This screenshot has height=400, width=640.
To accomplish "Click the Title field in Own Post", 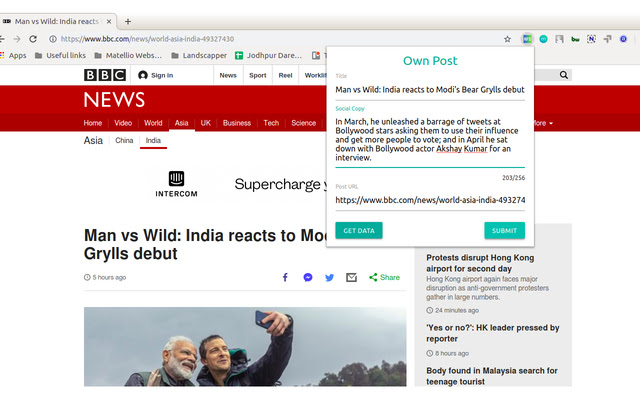I will [x=430, y=90].
